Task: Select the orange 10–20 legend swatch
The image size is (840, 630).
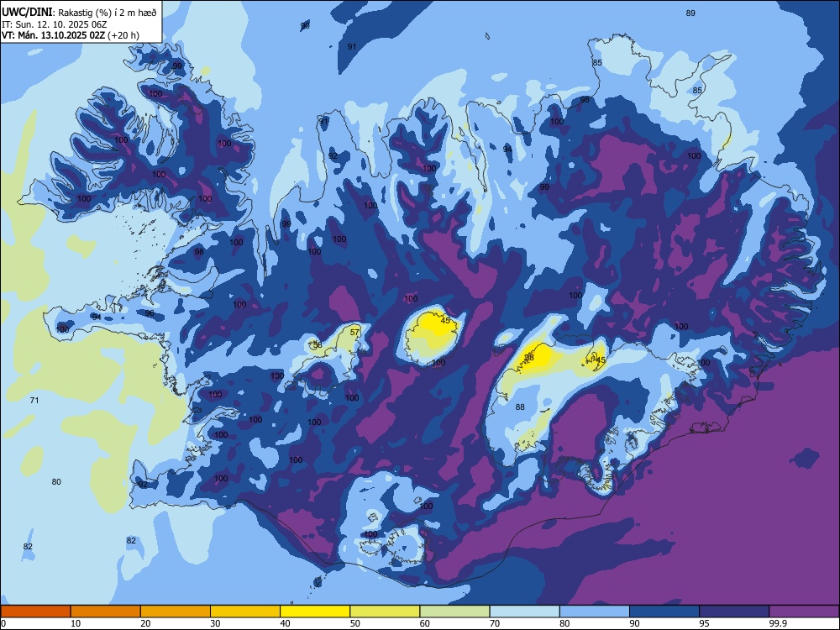Action: pyautogui.click(x=106, y=612)
